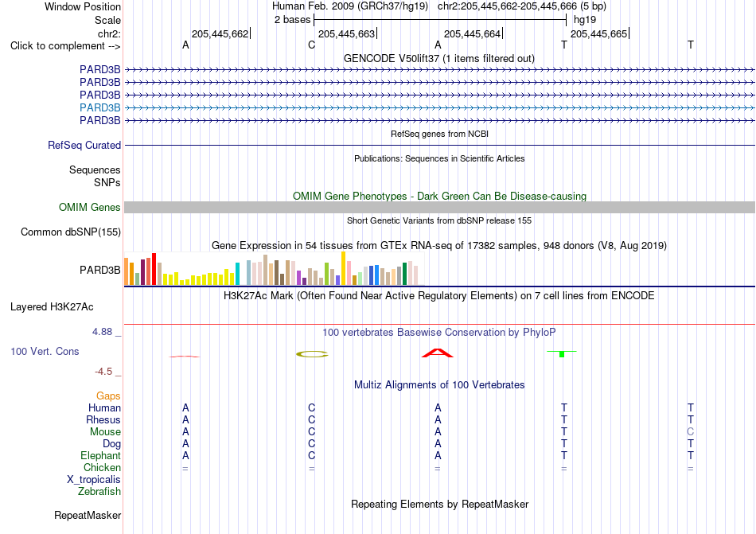Click position label 205,445,664
Screen dimensions: 756x534
(x=473, y=33)
